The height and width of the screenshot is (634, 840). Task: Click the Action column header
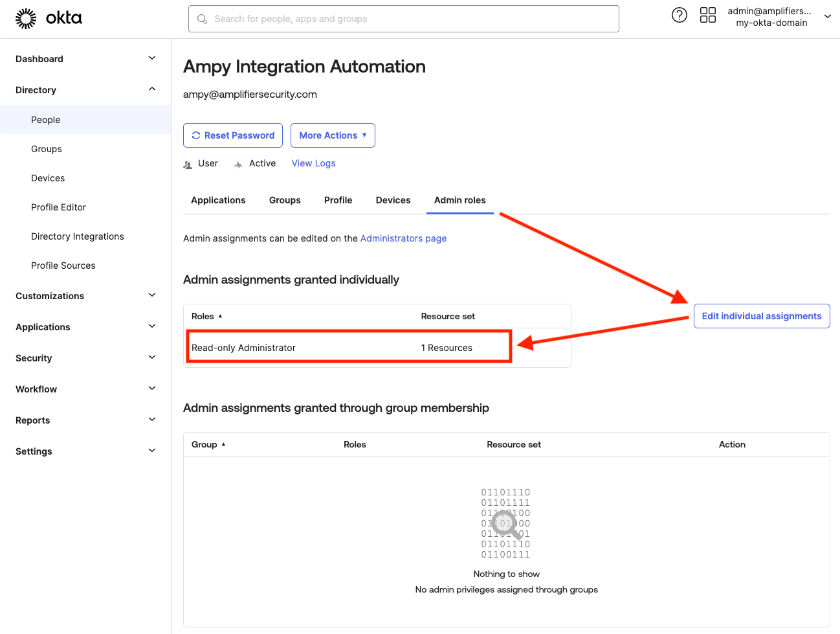[732, 444]
